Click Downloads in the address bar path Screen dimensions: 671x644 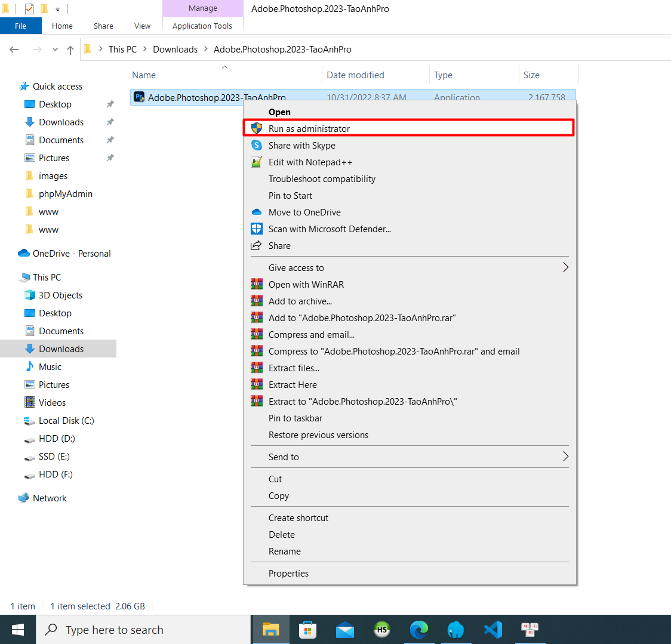click(x=175, y=49)
